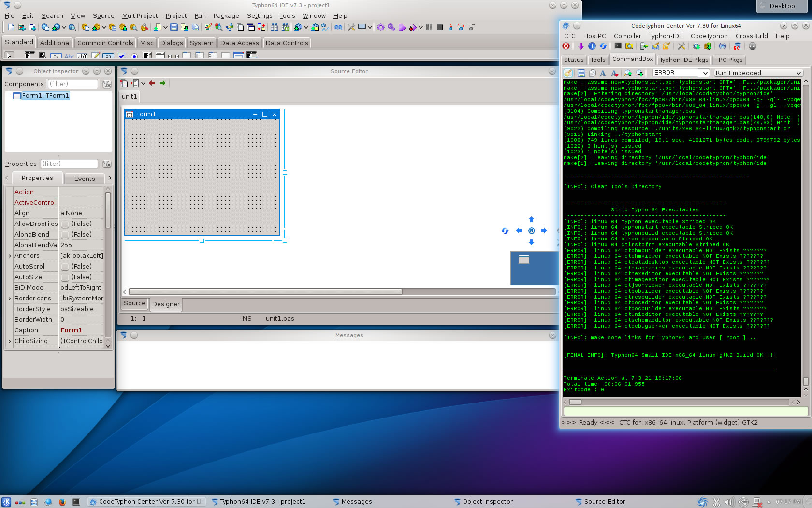This screenshot has width=812, height=508.
Task: Click the folder search icon in CodeTyphon Center
Action: [x=629, y=46]
